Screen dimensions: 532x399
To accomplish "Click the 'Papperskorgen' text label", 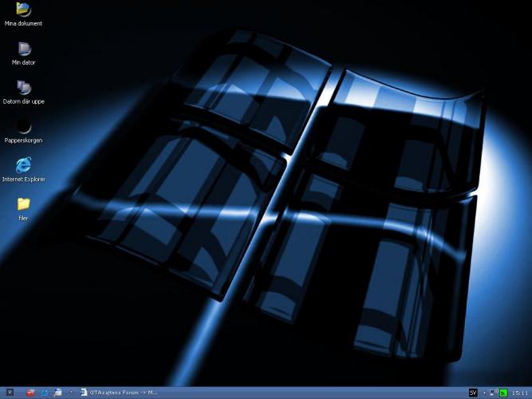I will coord(23,140).
